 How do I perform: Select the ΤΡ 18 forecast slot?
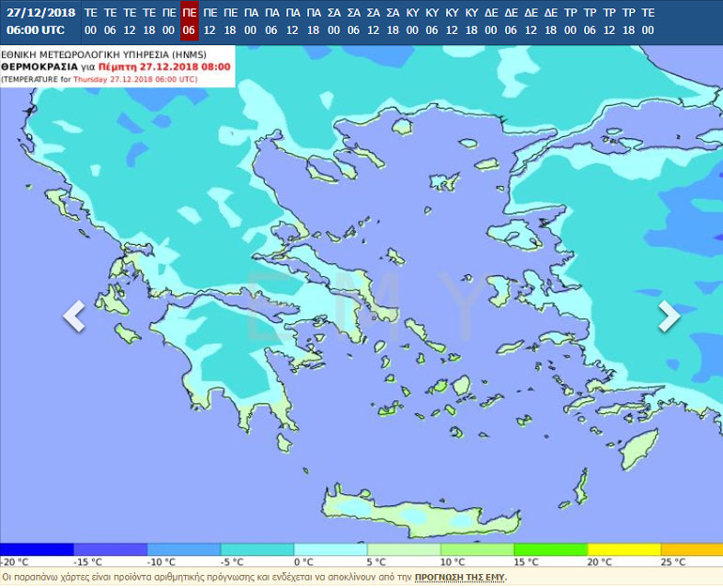click(x=628, y=22)
